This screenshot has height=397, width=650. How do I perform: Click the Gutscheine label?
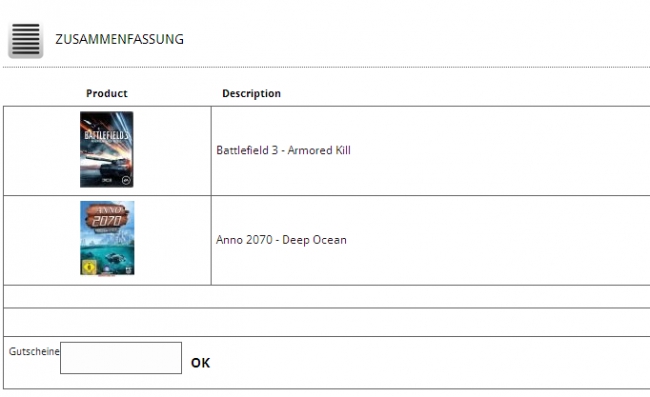[34, 351]
